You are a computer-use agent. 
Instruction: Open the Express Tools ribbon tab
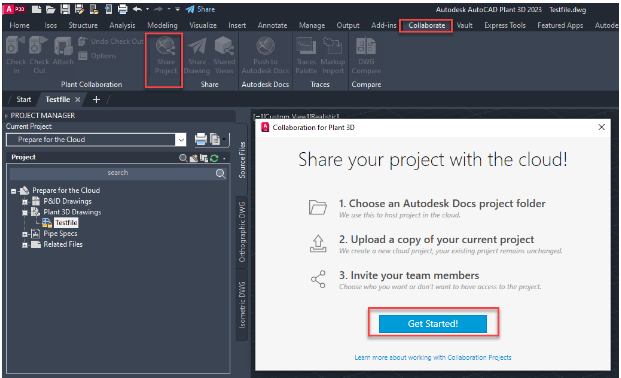click(505, 25)
